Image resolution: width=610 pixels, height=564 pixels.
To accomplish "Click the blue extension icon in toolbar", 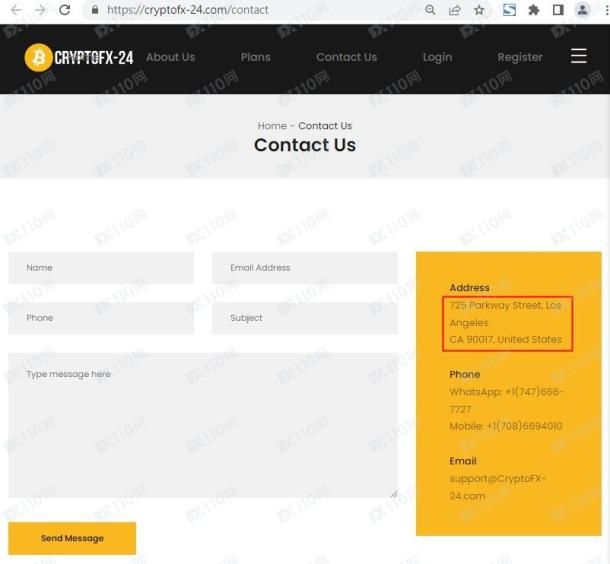I will click(509, 10).
